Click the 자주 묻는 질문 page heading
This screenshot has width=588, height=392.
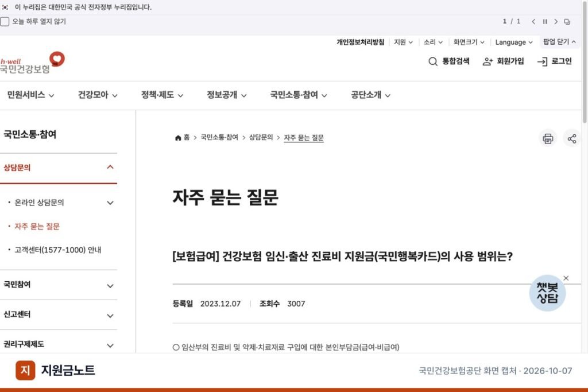225,197
